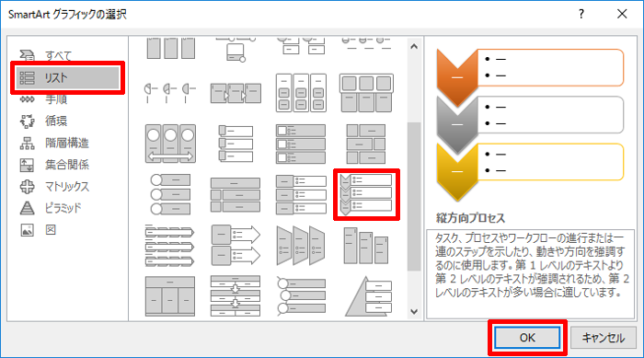Select the two block arrows list layout
The width and height of the screenshot is (644, 358).
[x=236, y=246]
